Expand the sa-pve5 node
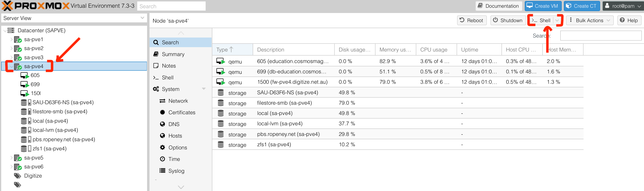This screenshot has height=191, width=644. (x=11, y=158)
